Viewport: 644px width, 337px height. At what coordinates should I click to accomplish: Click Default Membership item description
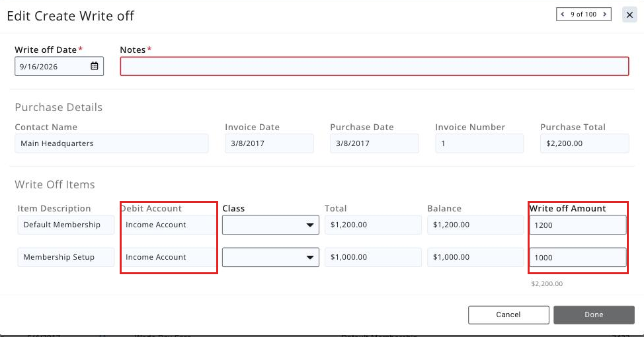(65, 225)
